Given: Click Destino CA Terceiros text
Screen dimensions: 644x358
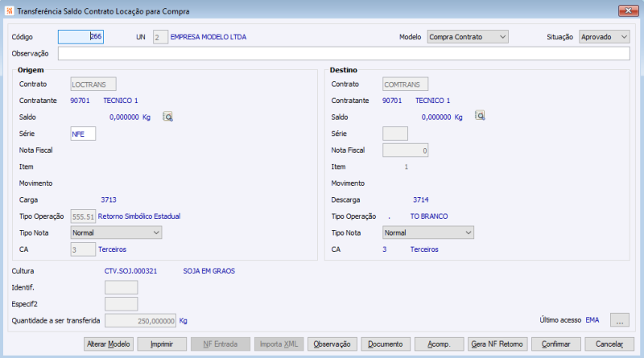Looking at the screenshot, I should (x=424, y=249).
